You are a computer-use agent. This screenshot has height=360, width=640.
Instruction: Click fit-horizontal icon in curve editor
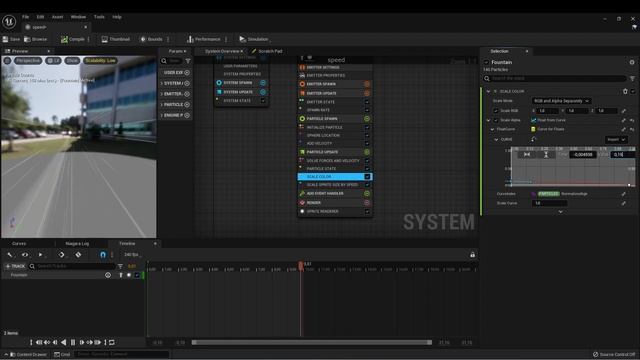527,155
